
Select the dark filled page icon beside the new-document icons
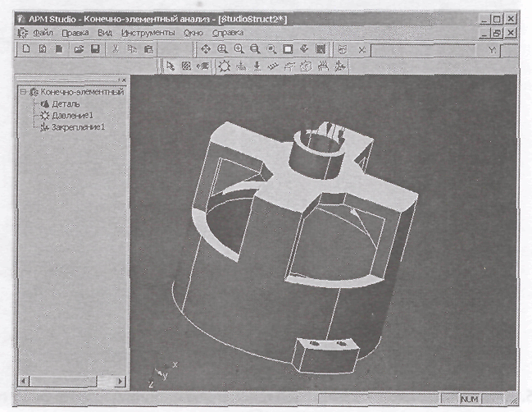coord(59,49)
